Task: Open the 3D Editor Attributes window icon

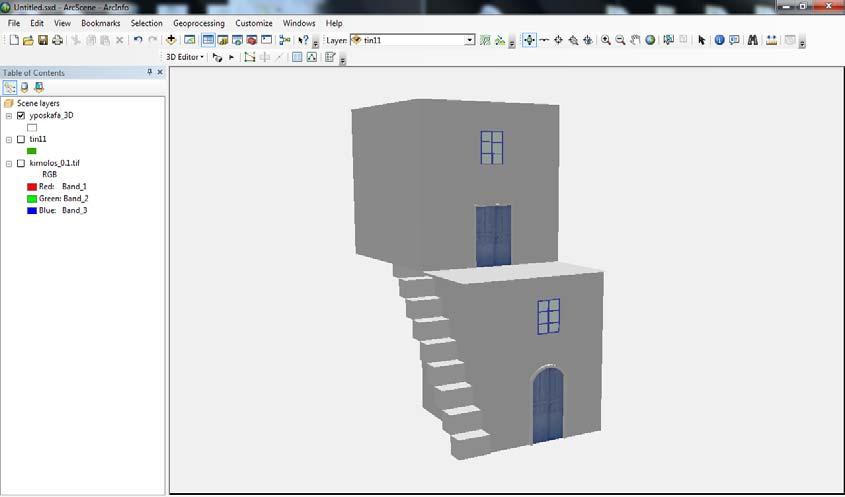Action: (x=297, y=57)
